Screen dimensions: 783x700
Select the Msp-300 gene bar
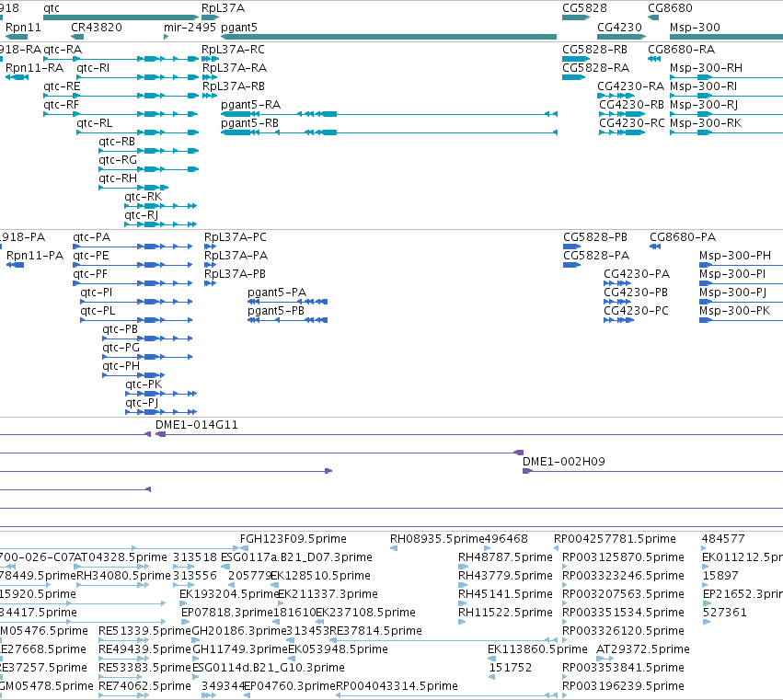726,37
